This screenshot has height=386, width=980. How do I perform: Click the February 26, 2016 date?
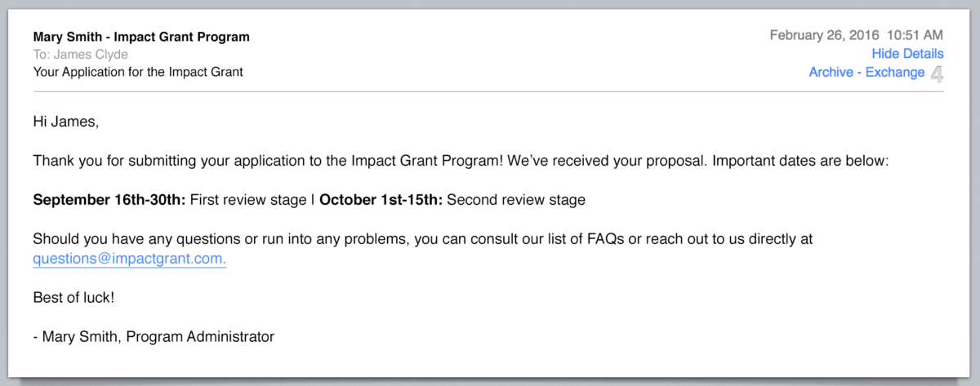point(824,35)
